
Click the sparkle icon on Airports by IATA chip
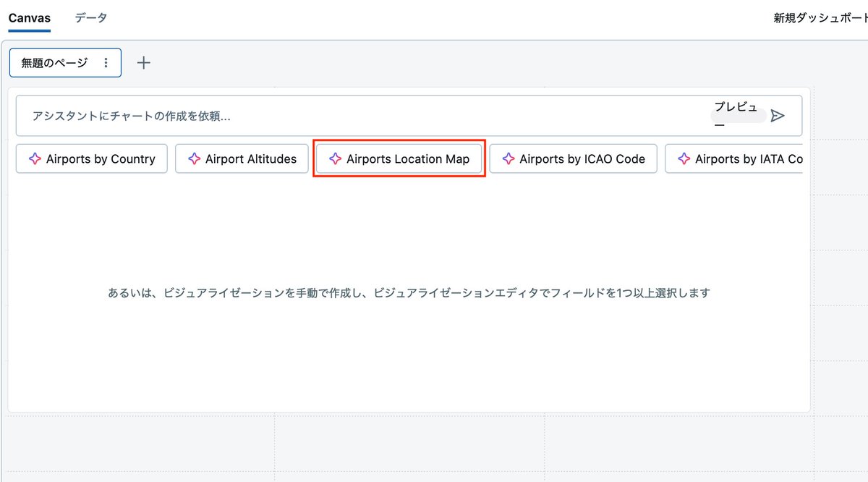click(684, 158)
